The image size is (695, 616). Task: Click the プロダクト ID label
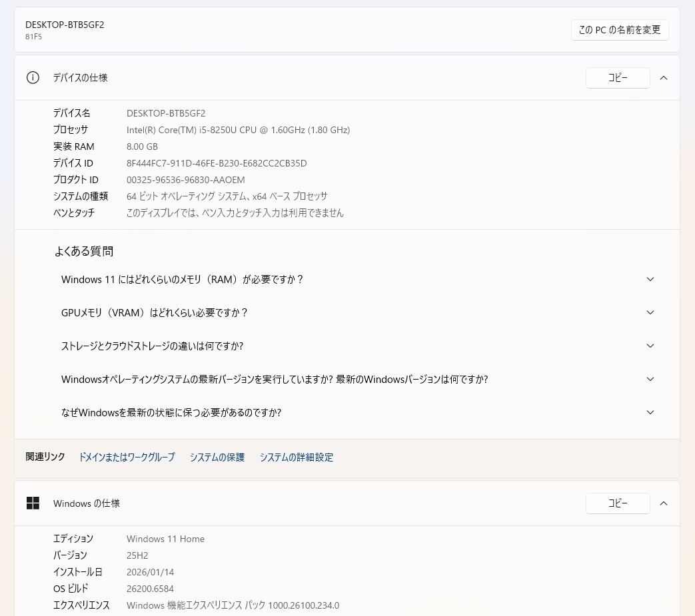[x=76, y=180]
